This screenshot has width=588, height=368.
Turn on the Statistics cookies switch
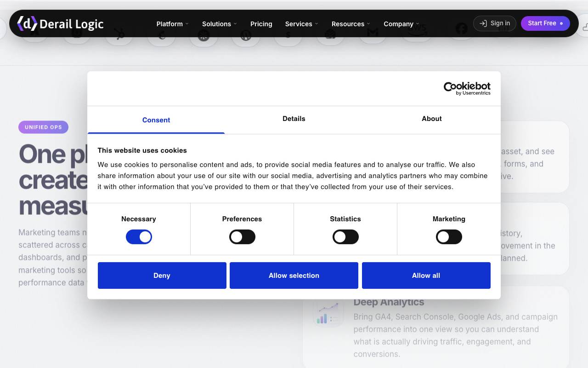tap(345, 237)
